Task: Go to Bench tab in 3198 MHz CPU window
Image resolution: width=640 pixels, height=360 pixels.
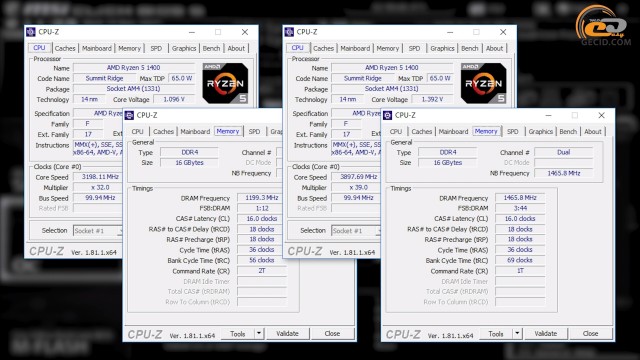Action: pos(211,48)
